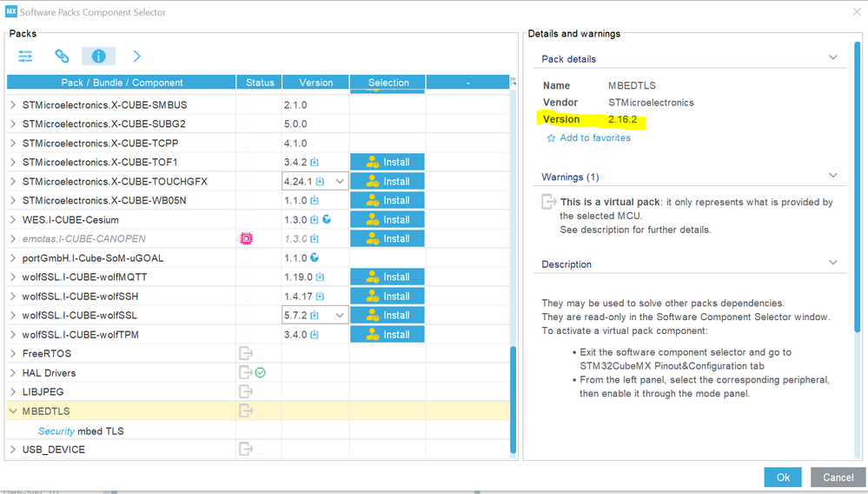
Task: Expand the FreeRTOS pack row
Action: coord(13,353)
